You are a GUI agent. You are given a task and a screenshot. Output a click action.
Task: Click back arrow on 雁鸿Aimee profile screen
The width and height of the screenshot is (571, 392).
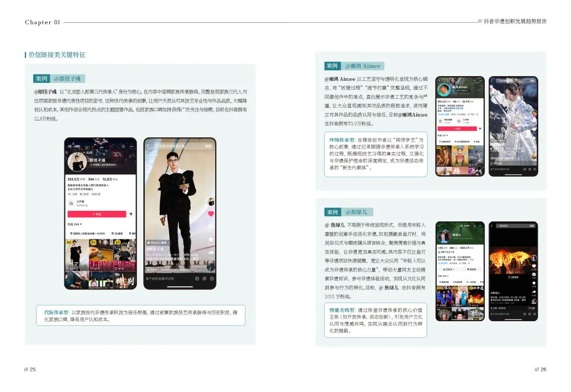tap(439, 80)
